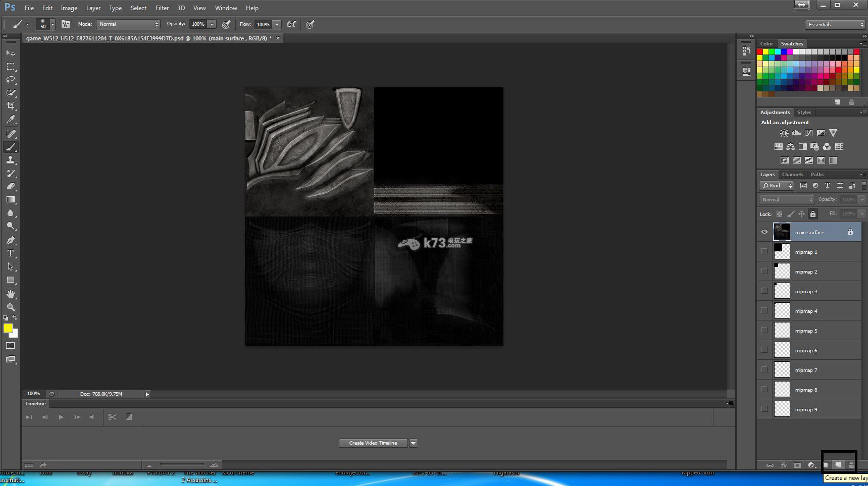Select the Lasso tool
868x486 pixels.
coord(11,80)
